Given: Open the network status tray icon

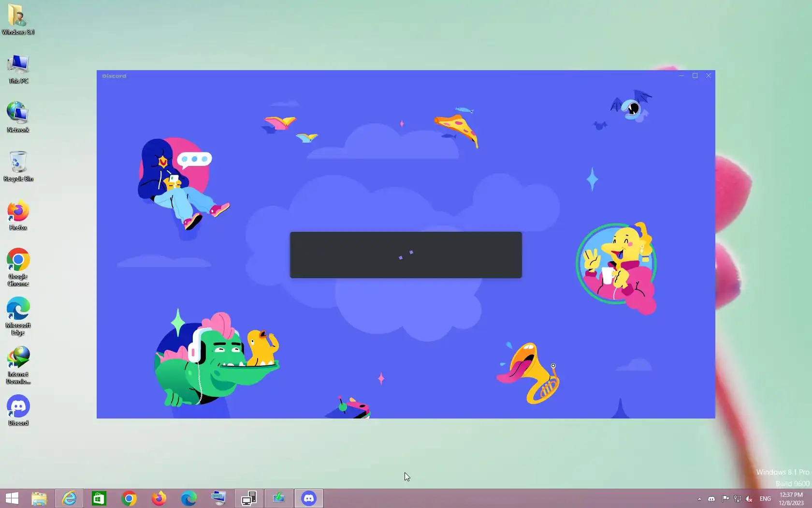Looking at the screenshot, I should (x=737, y=499).
